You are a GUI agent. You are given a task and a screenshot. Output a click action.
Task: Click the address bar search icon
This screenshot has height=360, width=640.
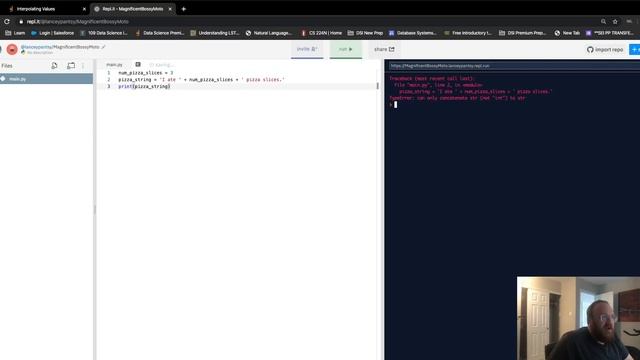click(x=603, y=22)
